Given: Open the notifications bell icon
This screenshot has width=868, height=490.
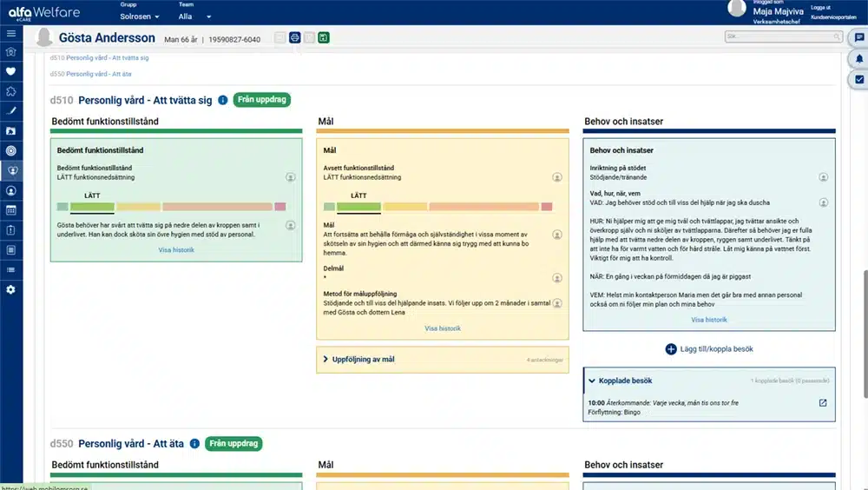Looking at the screenshot, I should pos(859,58).
